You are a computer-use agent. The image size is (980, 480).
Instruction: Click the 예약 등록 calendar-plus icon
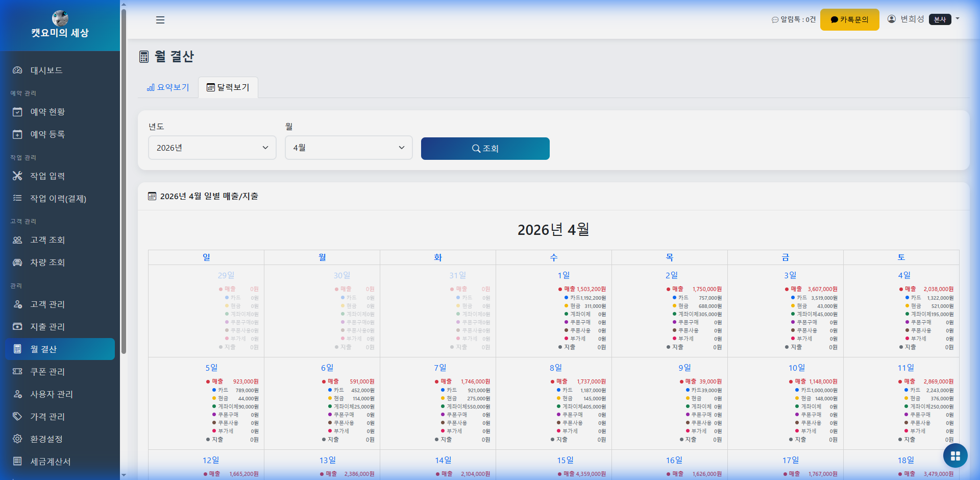pyautogui.click(x=17, y=134)
